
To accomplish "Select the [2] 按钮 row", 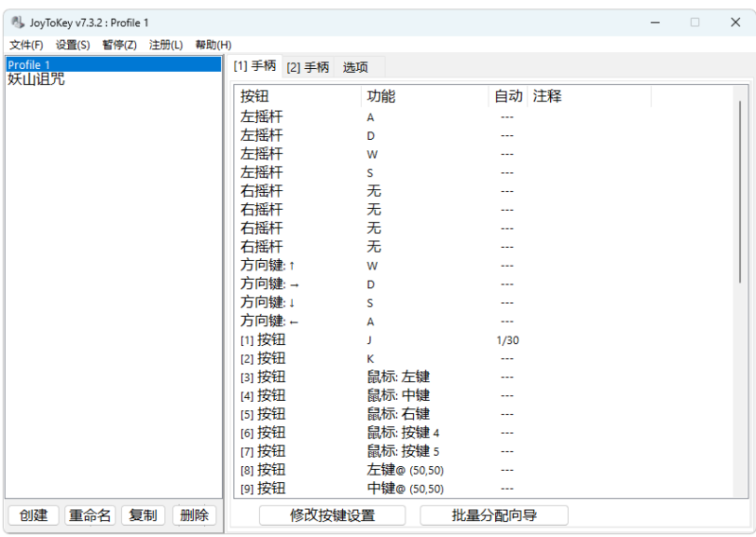I will click(484, 358).
